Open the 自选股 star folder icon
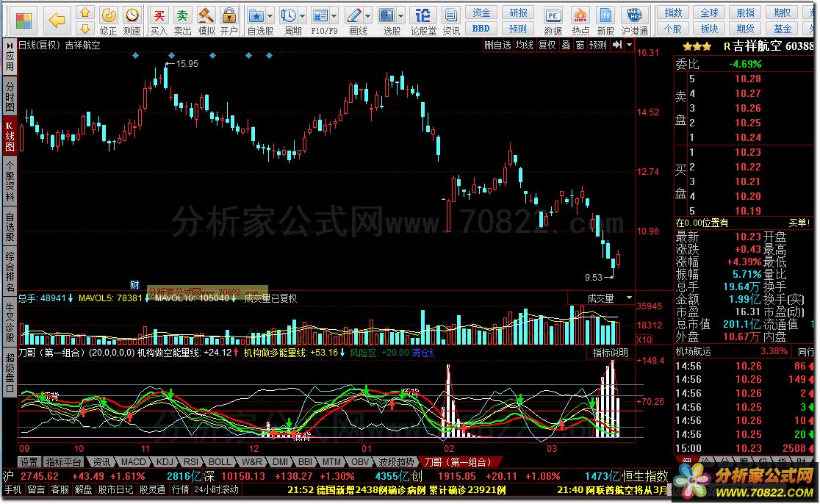Viewport: 820px width, 504px height. [x=256, y=15]
